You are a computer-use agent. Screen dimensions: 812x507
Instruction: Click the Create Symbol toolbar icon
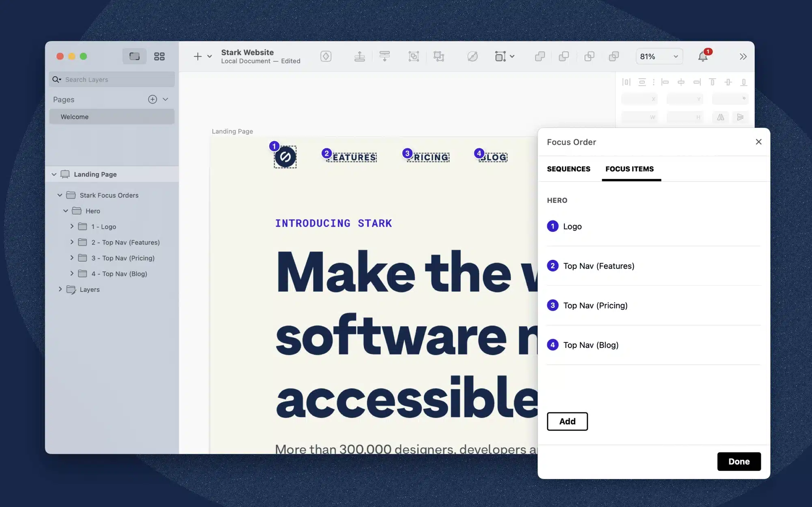click(x=326, y=56)
